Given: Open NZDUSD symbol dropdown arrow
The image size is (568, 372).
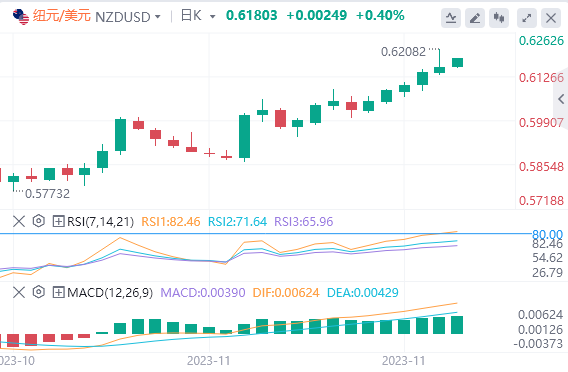Looking at the screenshot, I should coord(158,17).
